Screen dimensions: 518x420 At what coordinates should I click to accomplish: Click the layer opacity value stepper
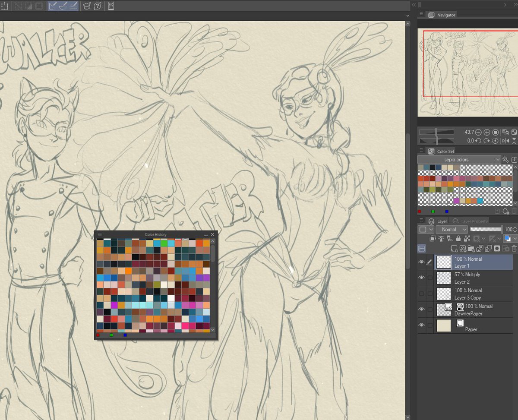(515, 230)
